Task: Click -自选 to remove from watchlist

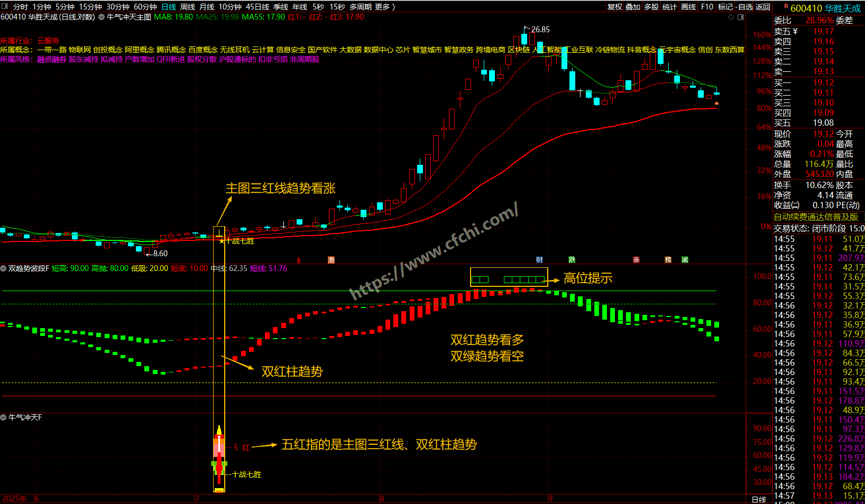Action: tap(744, 7)
